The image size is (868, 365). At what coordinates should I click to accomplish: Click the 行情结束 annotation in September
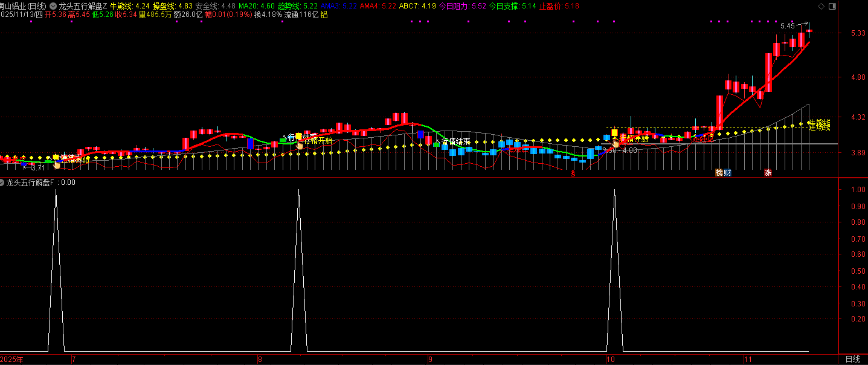point(456,141)
